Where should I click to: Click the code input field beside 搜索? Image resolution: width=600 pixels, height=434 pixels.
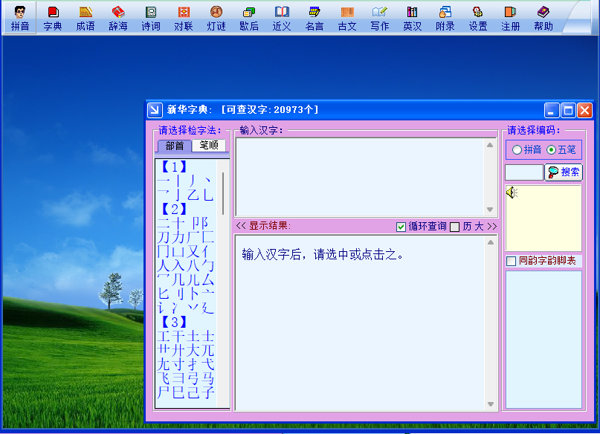click(523, 172)
